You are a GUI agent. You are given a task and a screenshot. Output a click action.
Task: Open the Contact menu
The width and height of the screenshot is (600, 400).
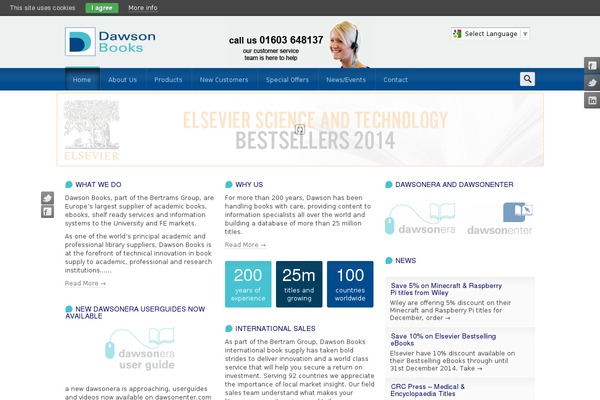pyautogui.click(x=395, y=80)
